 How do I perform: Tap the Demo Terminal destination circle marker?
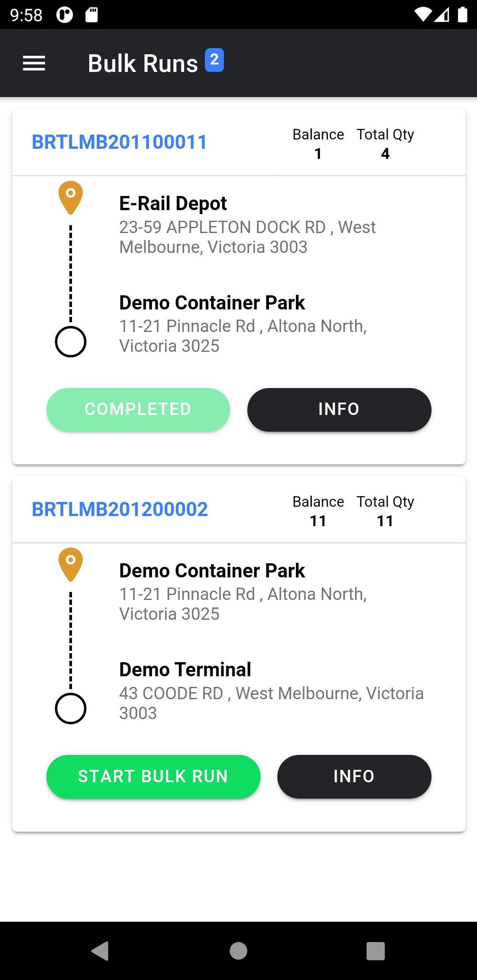click(x=71, y=709)
